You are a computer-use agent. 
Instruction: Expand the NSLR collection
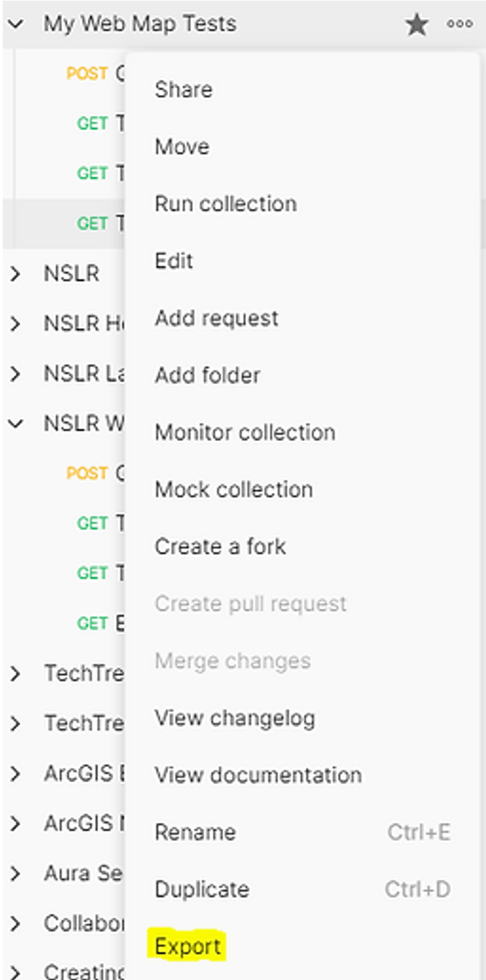click(x=15, y=274)
